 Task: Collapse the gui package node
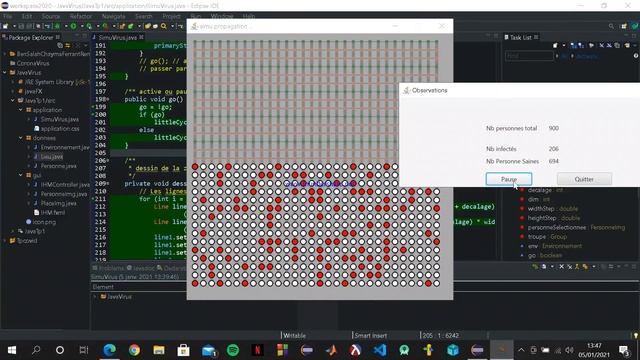(x=21, y=176)
